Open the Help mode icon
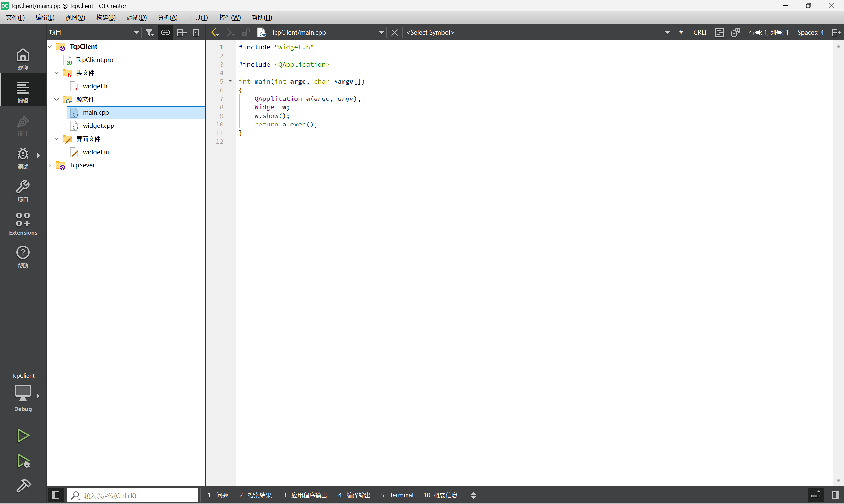Image resolution: width=844 pixels, height=504 pixels. pos(23,257)
